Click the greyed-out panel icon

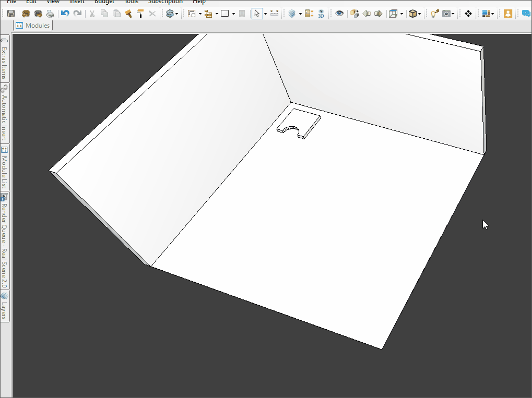(x=242, y=14)
